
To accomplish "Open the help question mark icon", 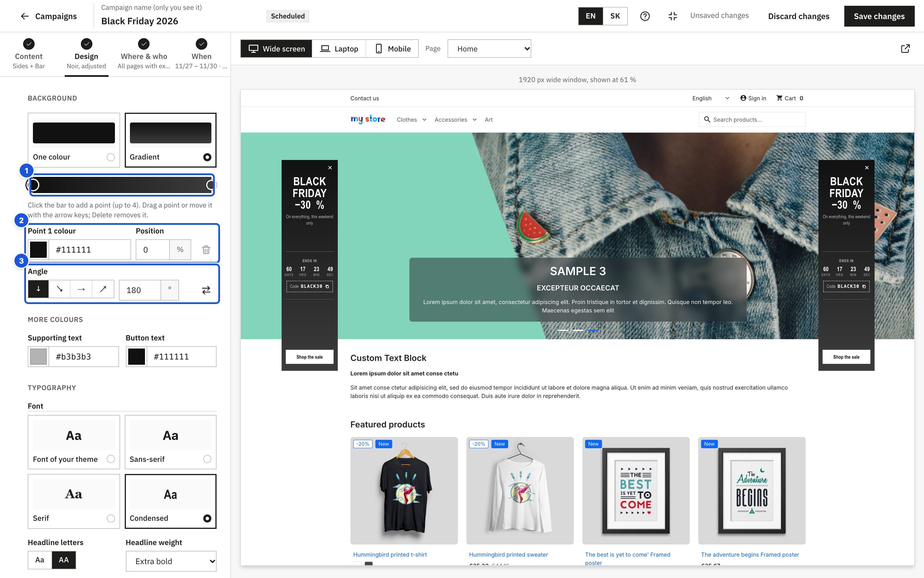I will click(645, 16).
